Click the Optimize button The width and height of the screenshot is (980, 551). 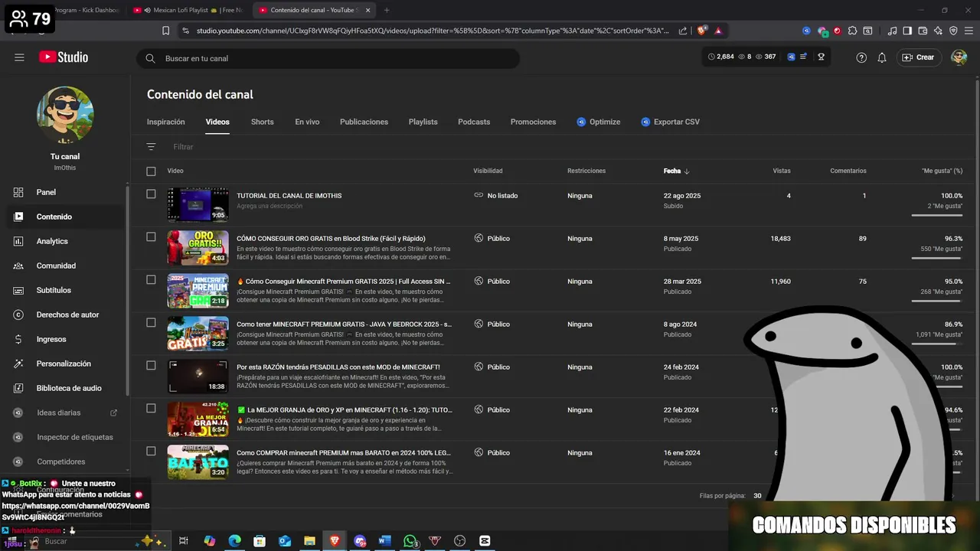pyautogui.click(x=598, y=122)
